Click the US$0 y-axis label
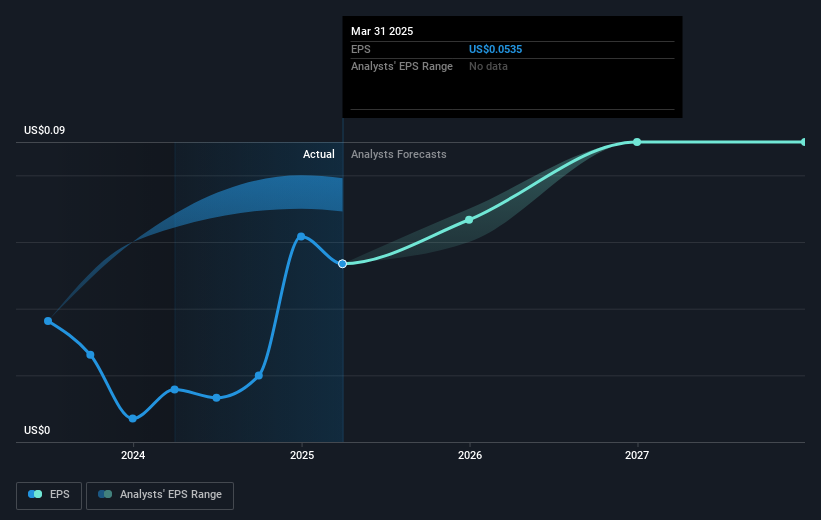This screenshot has height=520, width=821. click(37, 430)
